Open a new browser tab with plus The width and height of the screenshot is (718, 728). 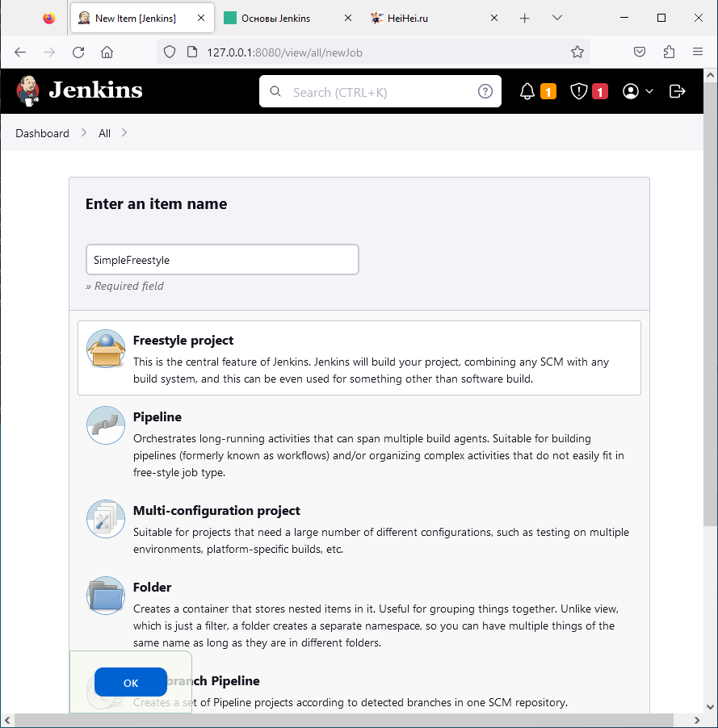(525, 18)
